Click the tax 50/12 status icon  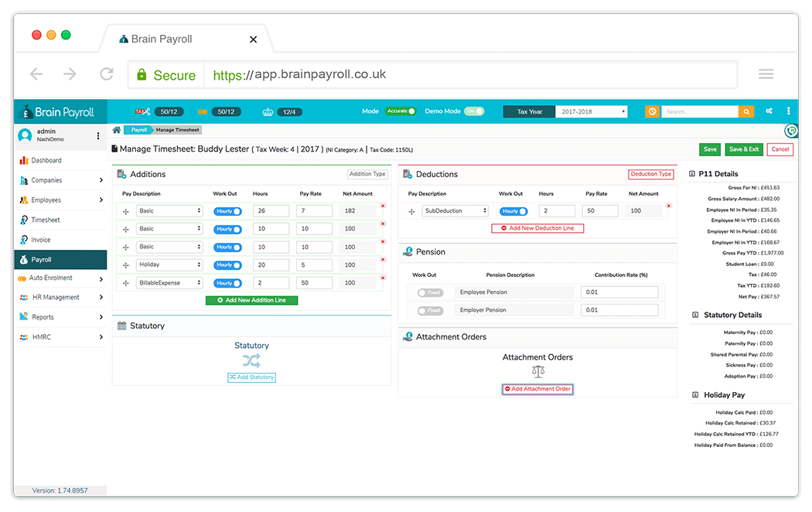coord(142,112)
